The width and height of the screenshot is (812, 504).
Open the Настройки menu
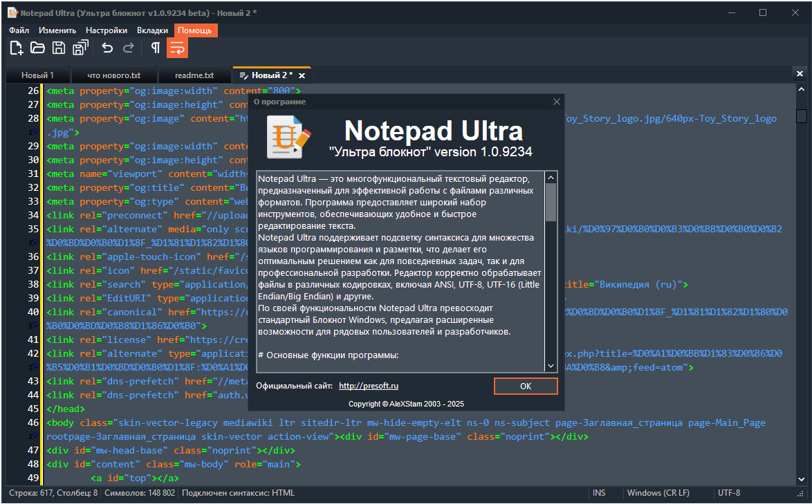[x=107, y=30]
